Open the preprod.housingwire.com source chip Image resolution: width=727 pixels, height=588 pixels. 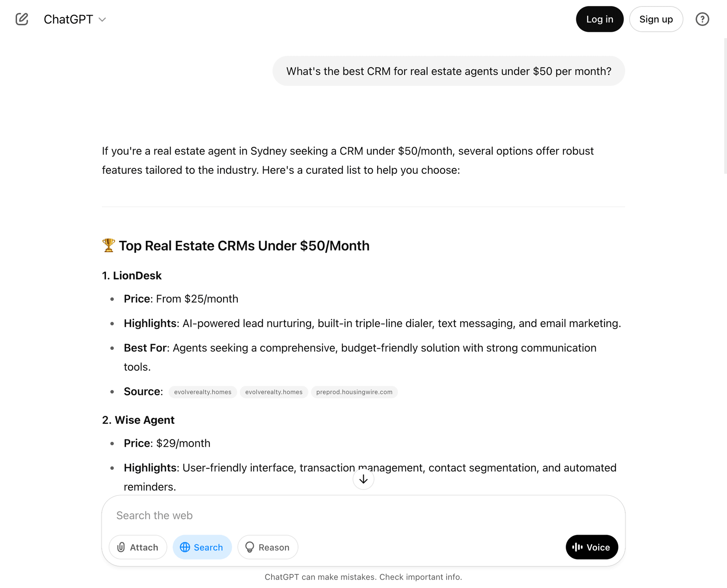(x=354, y=392)
